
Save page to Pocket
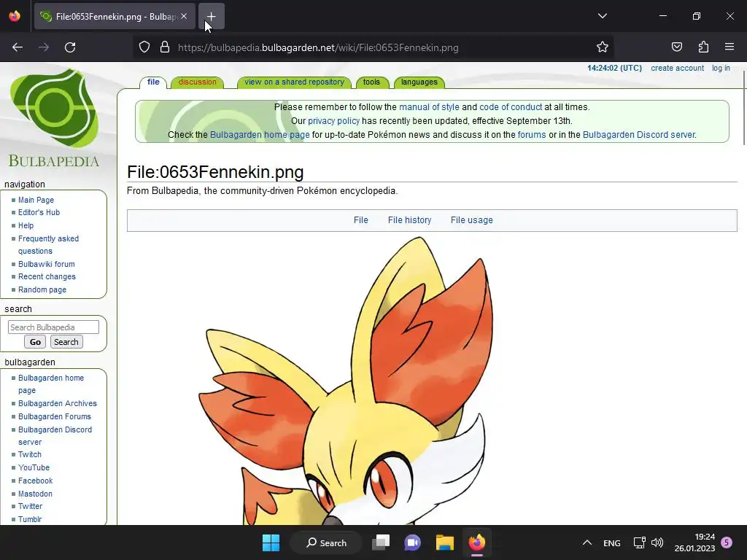[x=676, y=47]
